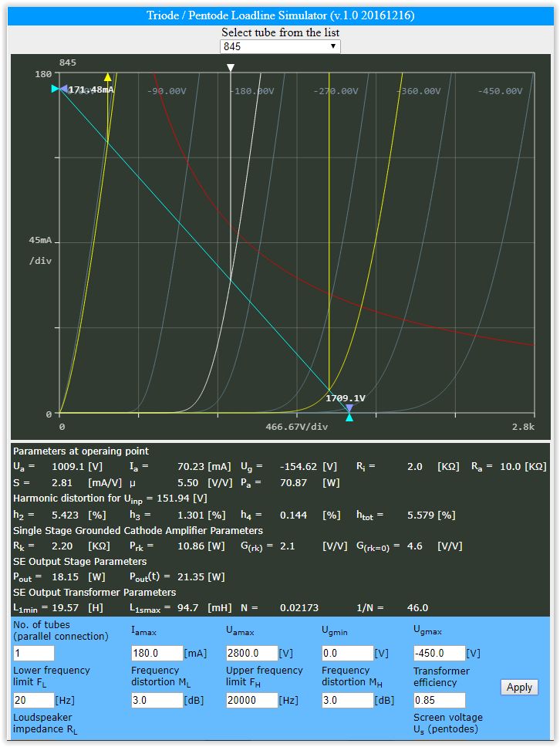The image size is (560, 747).
Task: Click the lower frequency limit field showing 20
Action: tap(34, 700)
